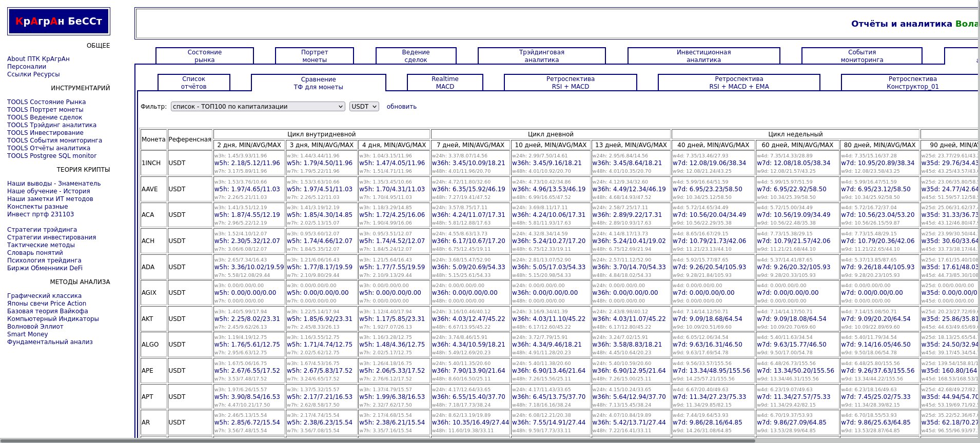Open the capitalization list filter dropdown
Image resolution: width=980 pixels, height=443 pixels.
[258, 107]
